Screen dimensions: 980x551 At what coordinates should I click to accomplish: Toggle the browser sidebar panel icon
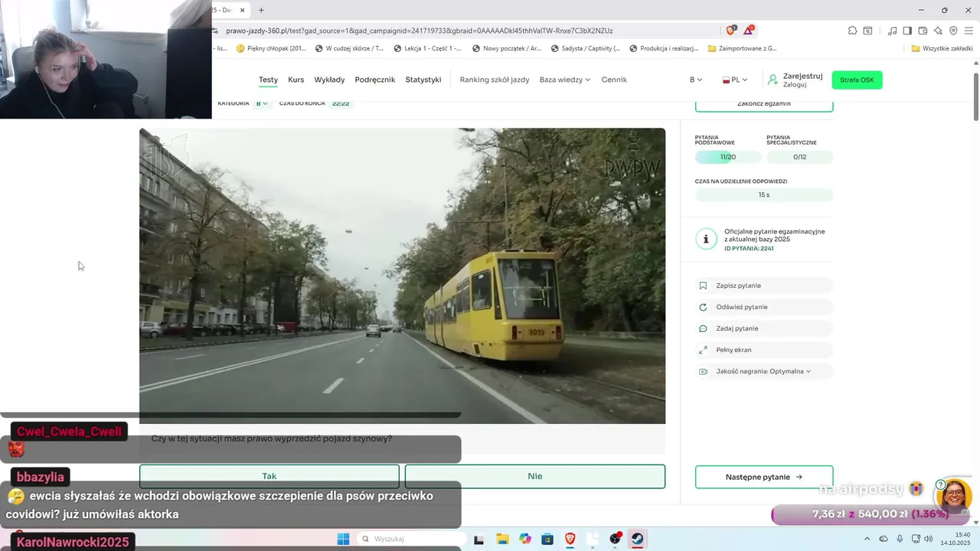pyautogui.click(x=907, y=31)
